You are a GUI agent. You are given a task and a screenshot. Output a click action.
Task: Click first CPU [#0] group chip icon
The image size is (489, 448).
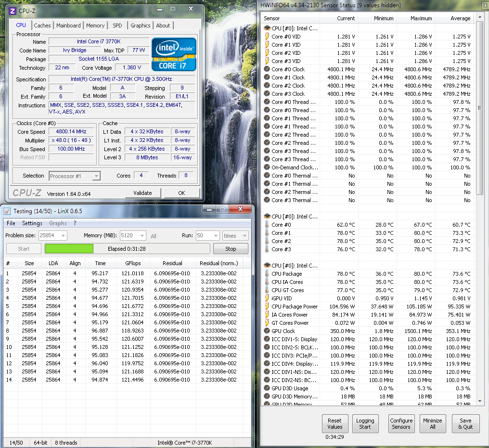267,28
